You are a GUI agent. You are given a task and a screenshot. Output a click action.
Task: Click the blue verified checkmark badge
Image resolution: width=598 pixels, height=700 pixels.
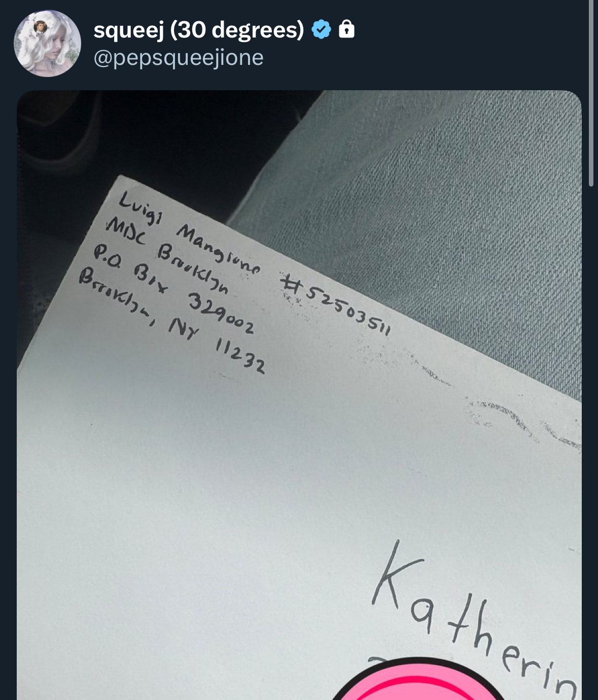321,29
